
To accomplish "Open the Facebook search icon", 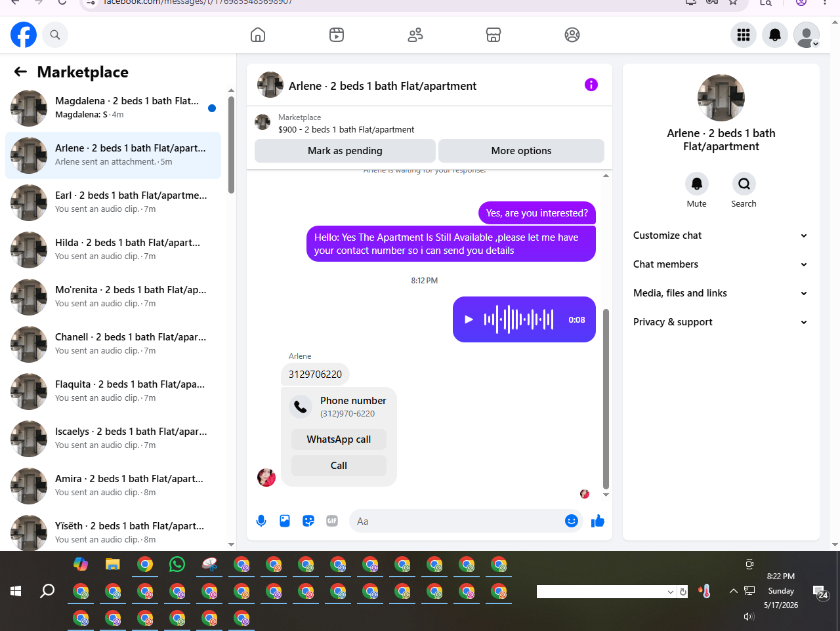I will coord(55,35).
